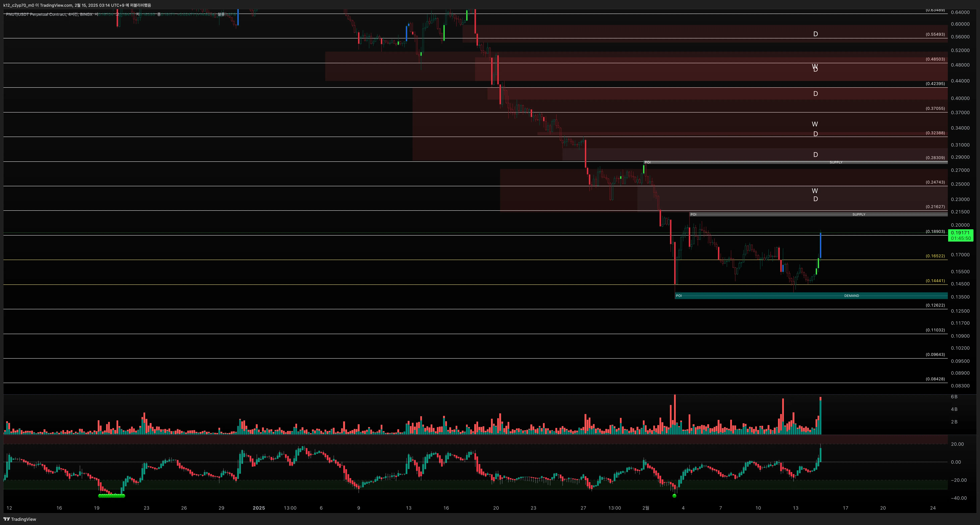Click the 0.34000 price axis value
The height and width of the screenshot is (525, 980).
[960, 128]
